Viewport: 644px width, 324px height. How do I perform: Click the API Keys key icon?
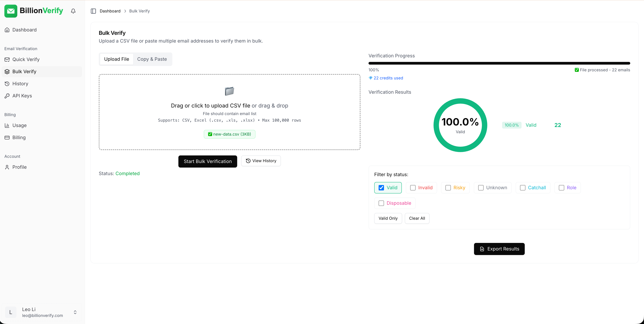tap(7, 96)
